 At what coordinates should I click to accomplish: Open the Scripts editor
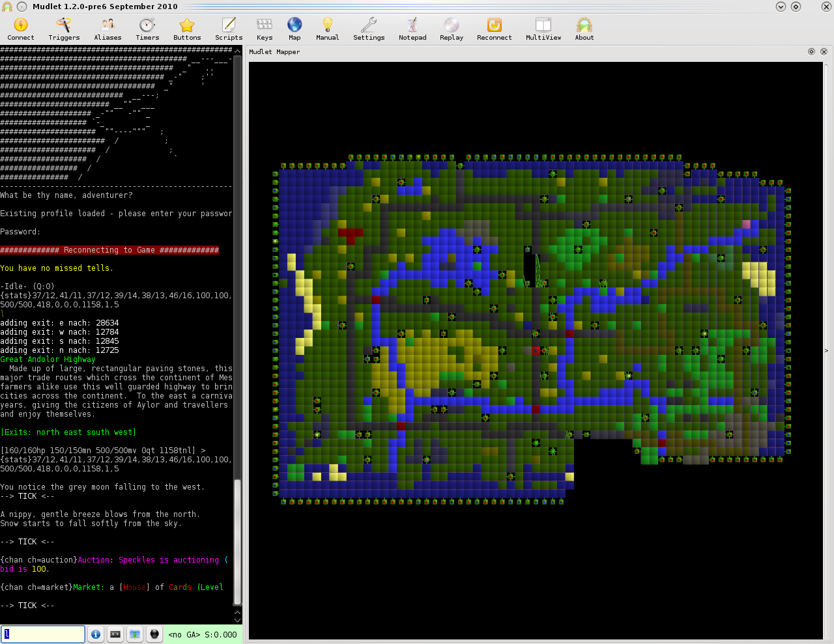(229, 29)
